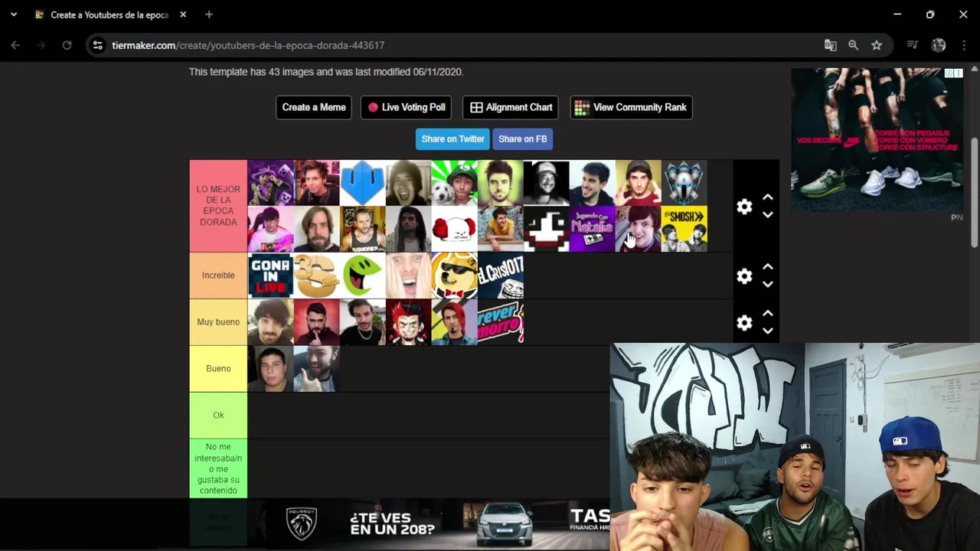
Task: Select the green laughing blob logo thumbnail
Action: tap(362, 275)
